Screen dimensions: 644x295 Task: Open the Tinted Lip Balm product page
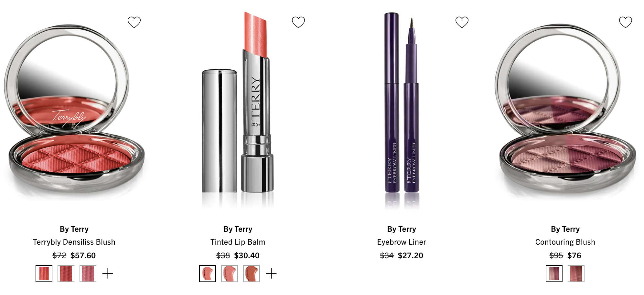click(238, 242)
